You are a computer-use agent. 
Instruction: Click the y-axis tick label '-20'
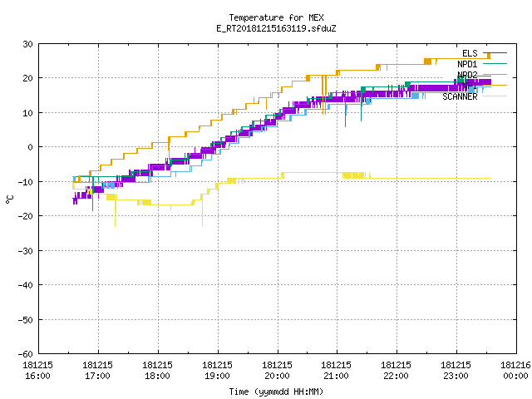coord(26,216)
